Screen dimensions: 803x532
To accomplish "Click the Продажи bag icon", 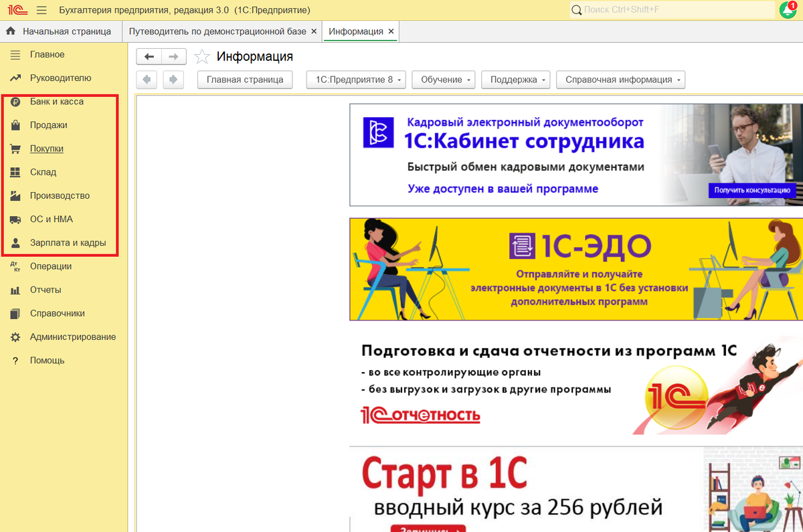I will pos(15,125).
